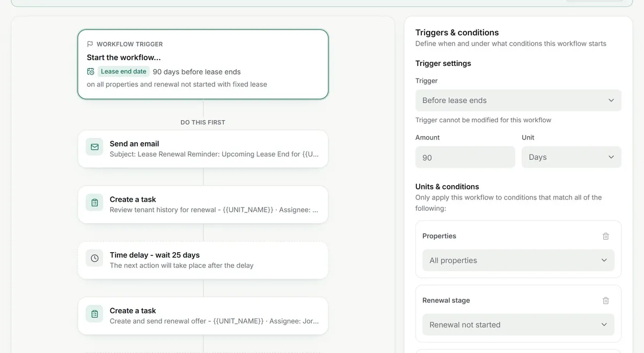Viewport: 644px width, 353px height.
Task: Open the Create and send renewal offer task
Action: tap(203, 315)
